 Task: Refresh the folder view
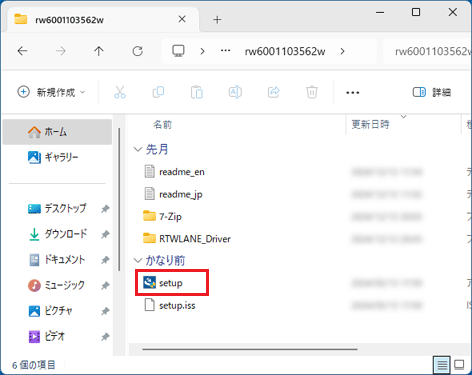click(137, 51)
